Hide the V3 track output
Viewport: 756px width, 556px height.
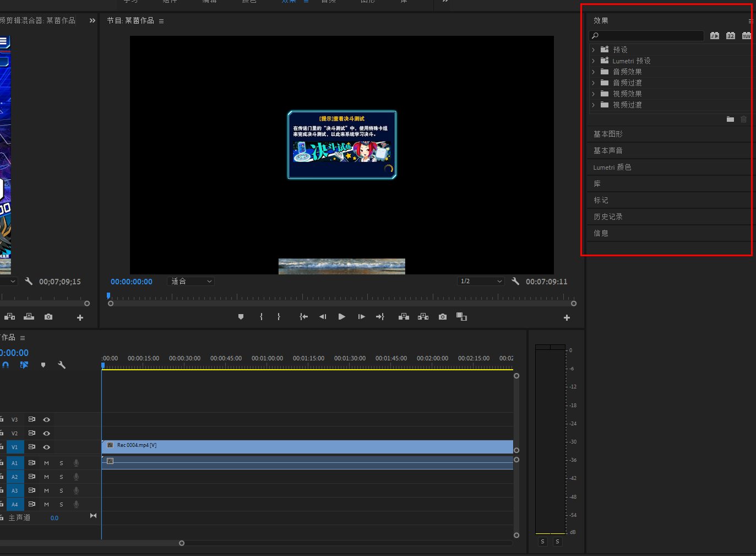point(46,419)
